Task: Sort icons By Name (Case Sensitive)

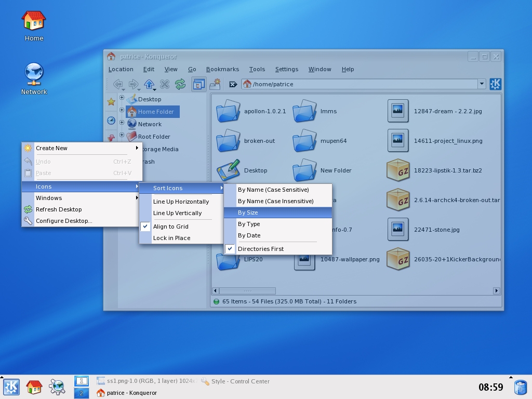Action: coord(278,190)
